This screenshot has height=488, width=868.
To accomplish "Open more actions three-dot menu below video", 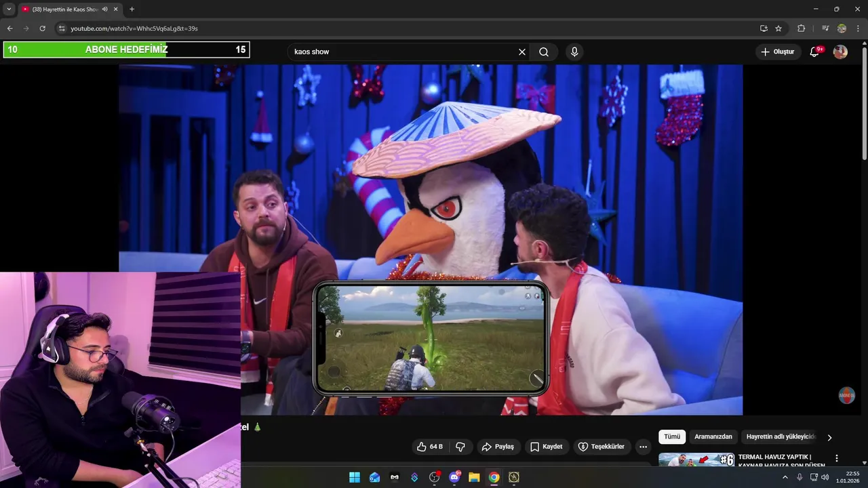I will click(x=643, y=447).
